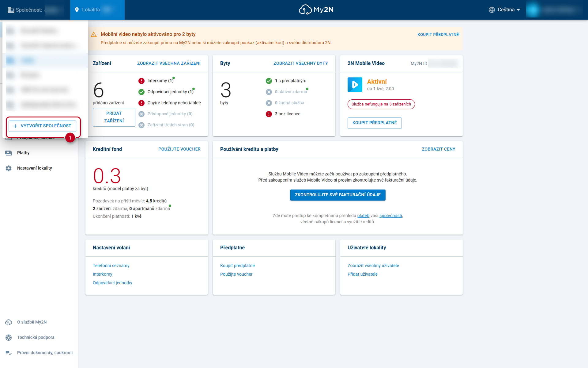Click Přidat uživatele link
Image resolution: width=588 pixels, height=368 pixels.
[x=363, y=274]
